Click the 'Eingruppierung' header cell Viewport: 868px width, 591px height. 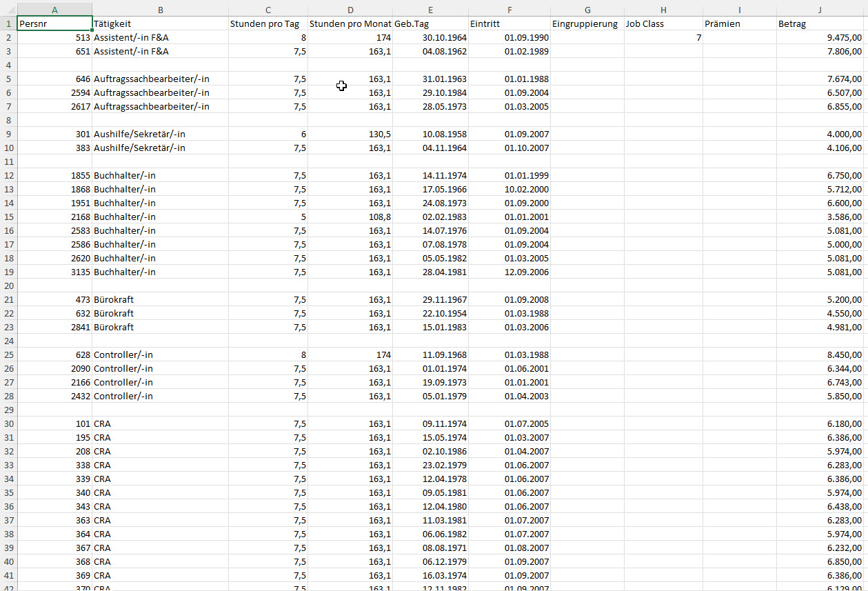pos(587,23)
